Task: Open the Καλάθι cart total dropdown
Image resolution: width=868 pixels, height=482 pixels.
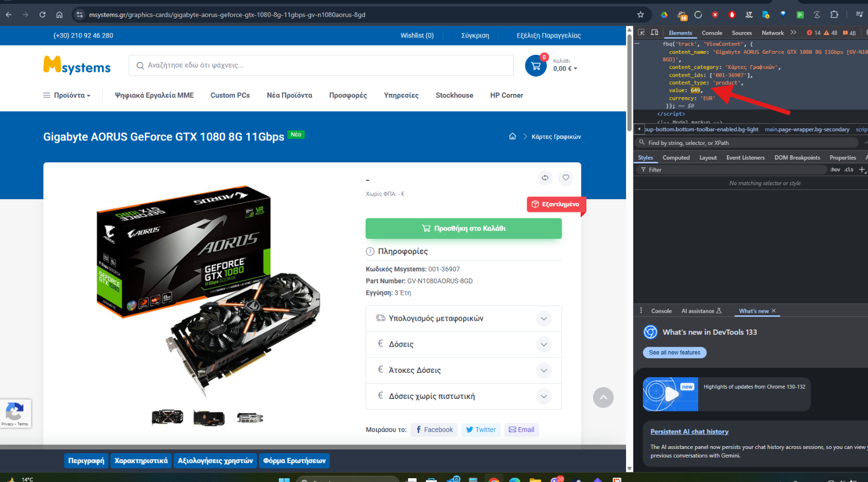Action: (565, 65)
